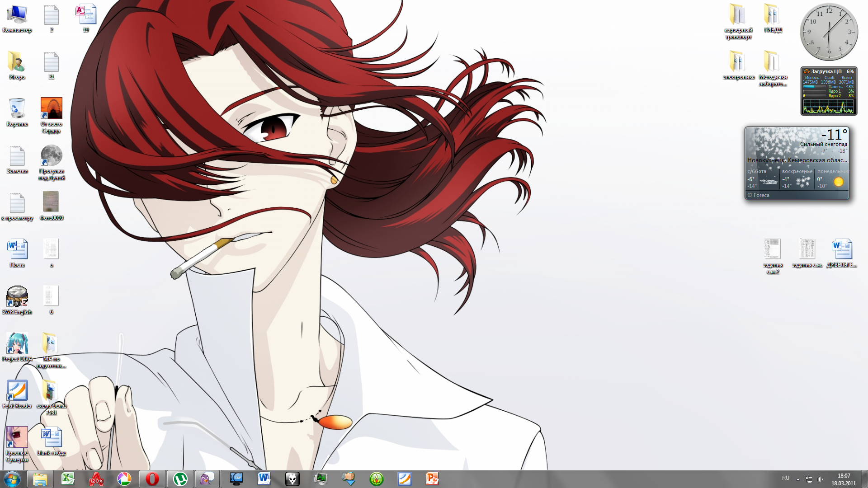Click the system monitor icon in the taskbar

click(x=320, y=479)
